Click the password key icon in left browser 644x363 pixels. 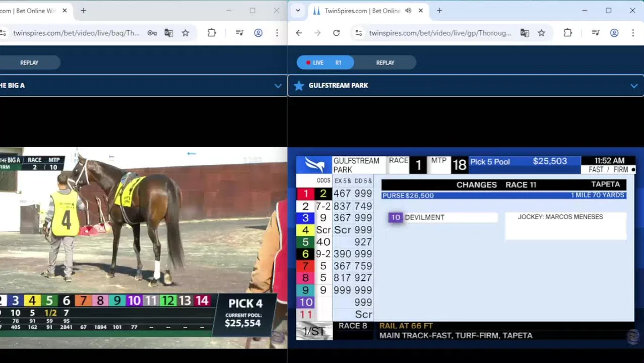click(152, 33)
